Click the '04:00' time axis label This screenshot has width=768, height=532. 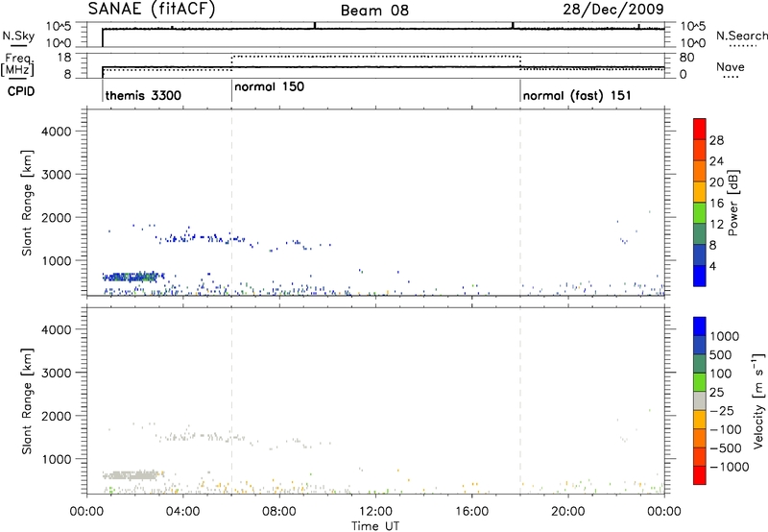[x=182, y=512]
